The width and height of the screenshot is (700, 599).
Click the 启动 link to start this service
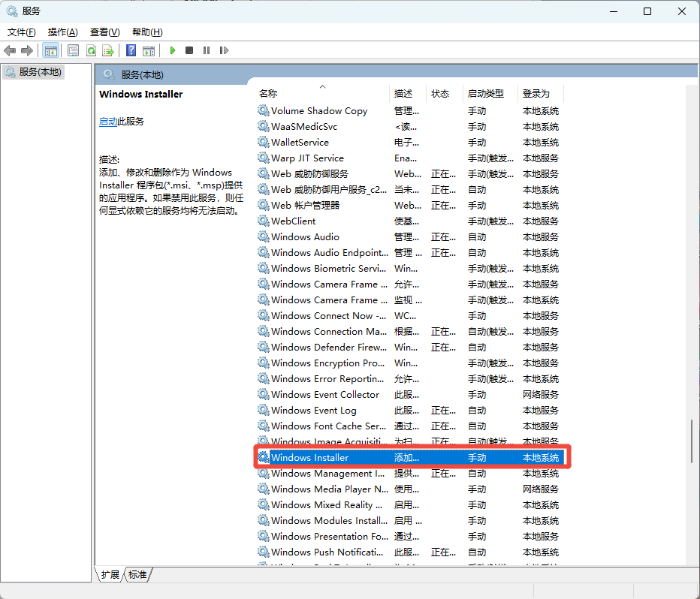coord(108,122)
